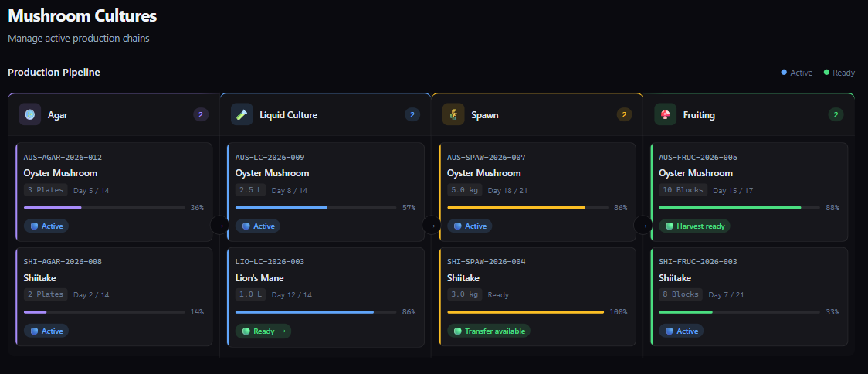Click the Fruiting mushroom icon
This screenshot has width=868, height=374.
pos(665,114)
